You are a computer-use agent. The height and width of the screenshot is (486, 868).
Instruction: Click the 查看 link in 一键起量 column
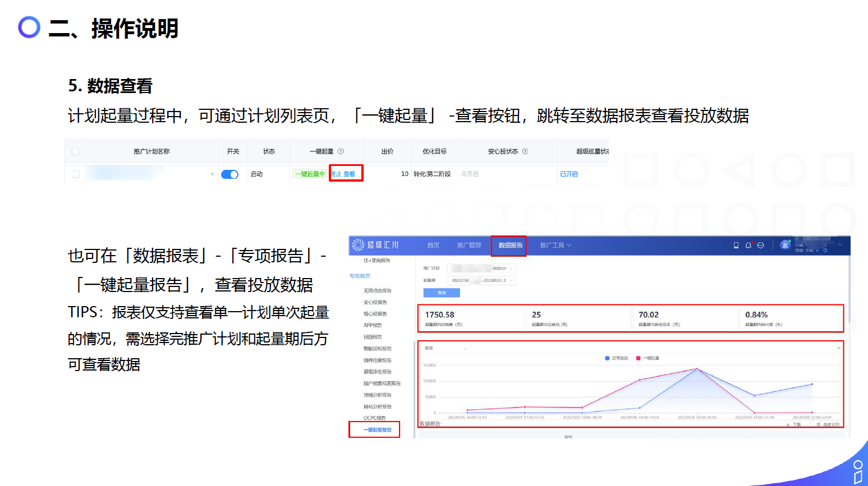coord(350,174)
